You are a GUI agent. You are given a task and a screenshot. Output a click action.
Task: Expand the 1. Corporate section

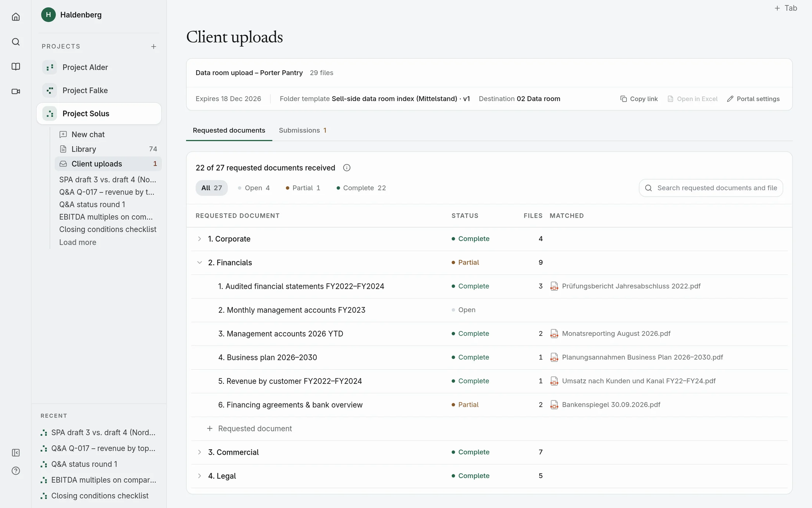click(199, 239)
